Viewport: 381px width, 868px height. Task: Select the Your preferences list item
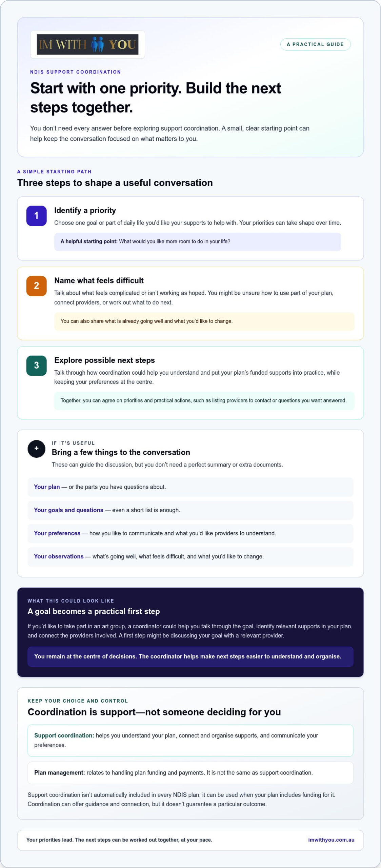[190, 533]
